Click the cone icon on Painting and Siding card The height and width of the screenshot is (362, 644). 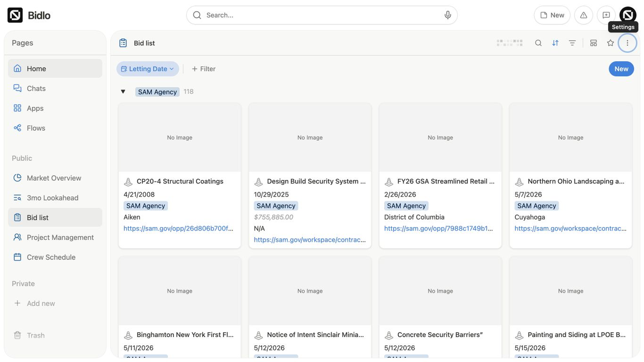(x=519, y=335)
